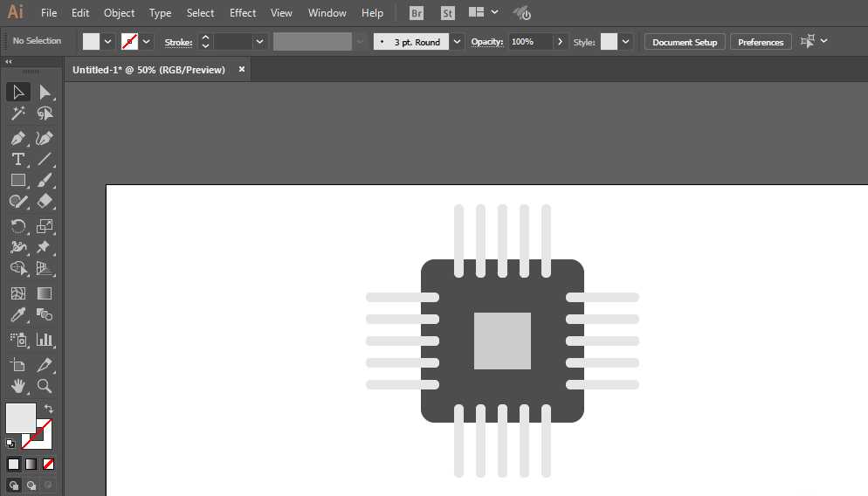The width and height of the screenshot is (868, 496).
Task: Open the stroke weight dropdown
Action: (259, 42)
